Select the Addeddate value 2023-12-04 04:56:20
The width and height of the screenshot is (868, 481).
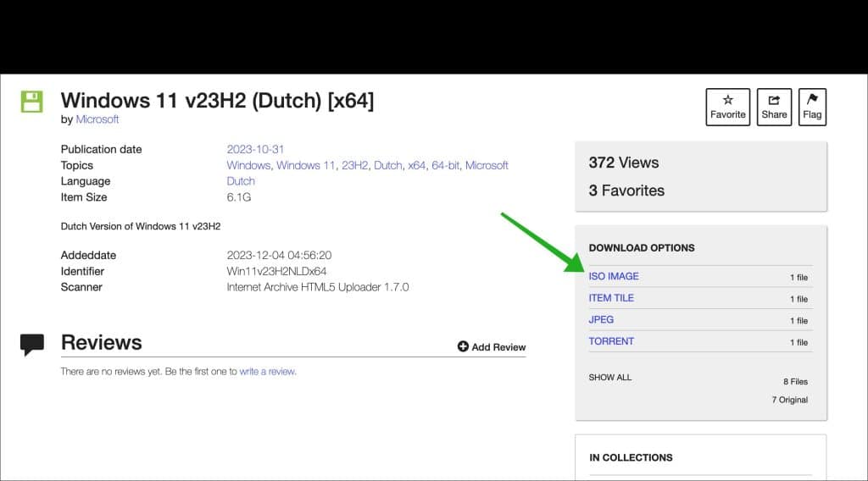[279, 256]
